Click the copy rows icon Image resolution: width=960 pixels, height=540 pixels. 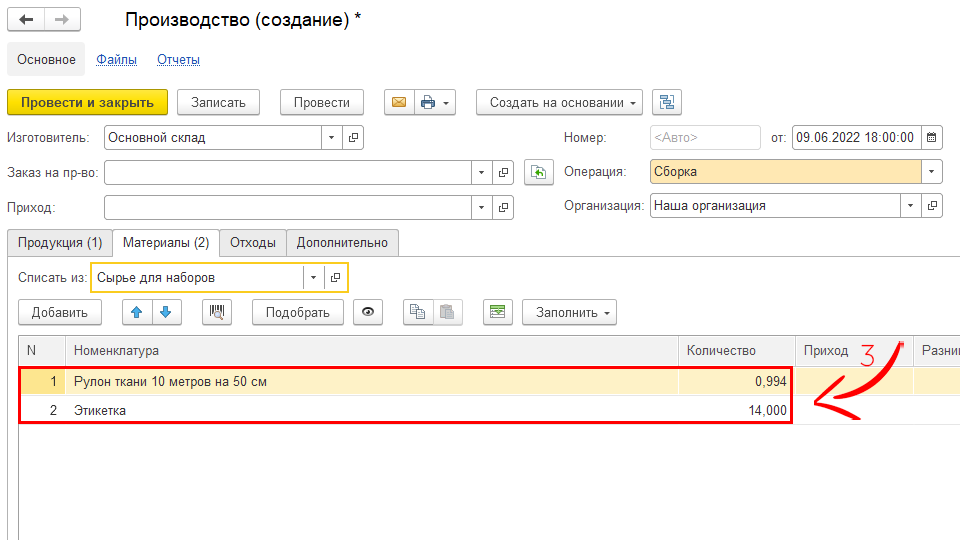tap(418, 312)
